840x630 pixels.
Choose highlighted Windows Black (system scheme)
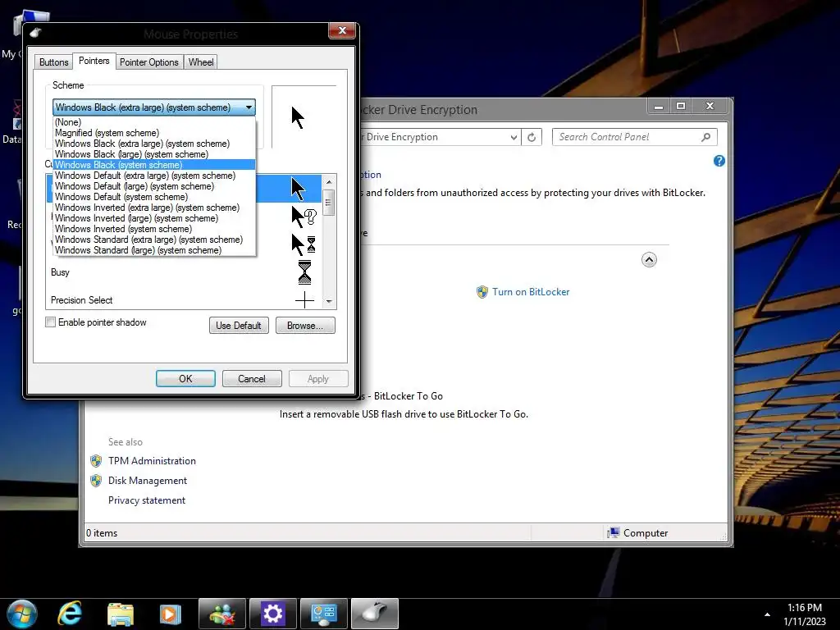click(x=154, y=165)
